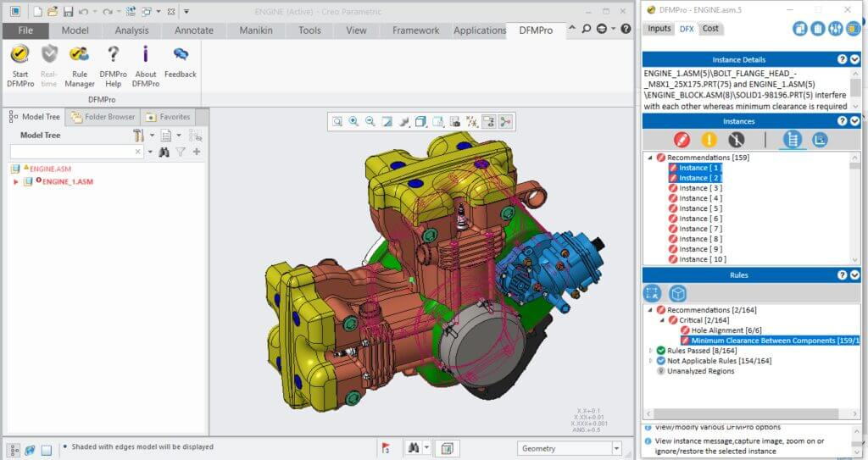Click the zoom in magnifier in view toolbar
Viewport: 868px width, 460px height.
pos(353,122)
